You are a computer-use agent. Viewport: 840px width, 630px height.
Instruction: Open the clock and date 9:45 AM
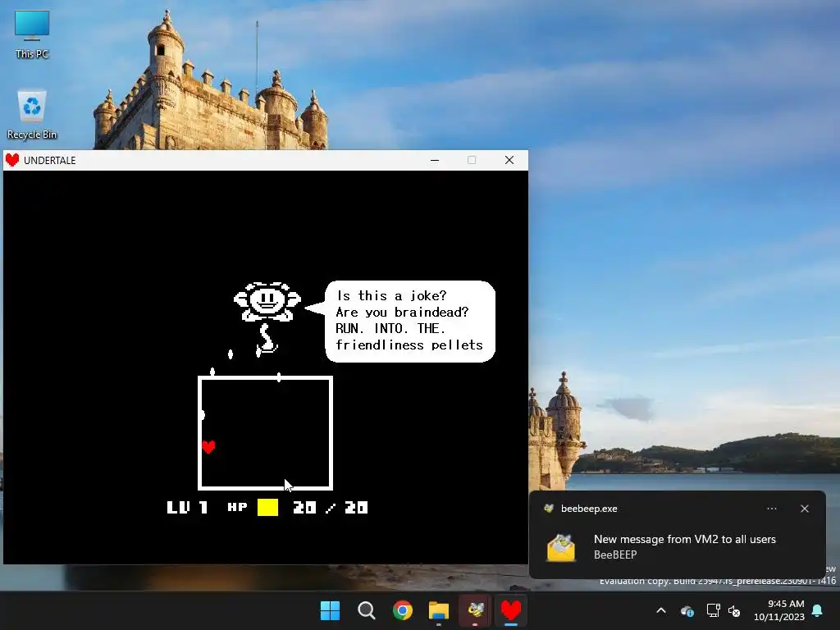point(779,610)
